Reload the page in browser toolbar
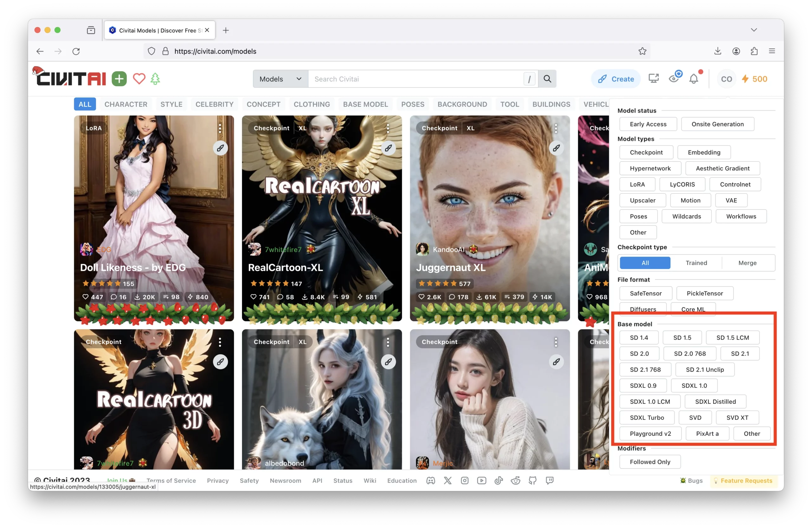This screenshot has width=812, height=528. pyautogui.click(x=76, y=51)
